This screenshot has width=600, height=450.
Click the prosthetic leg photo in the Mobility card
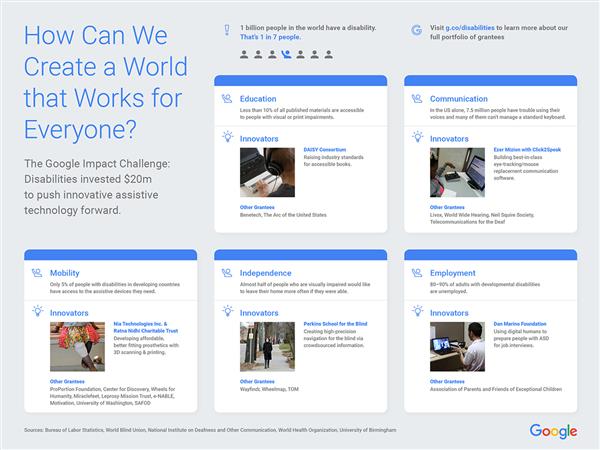(x=77, y=346)
